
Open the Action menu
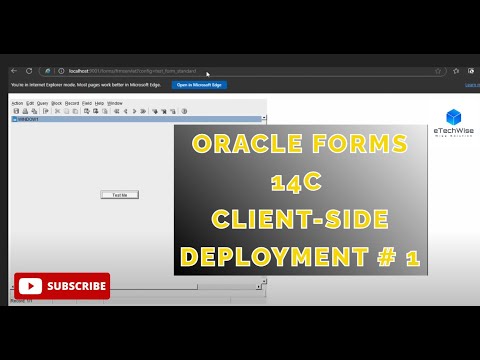pos(17,103)
